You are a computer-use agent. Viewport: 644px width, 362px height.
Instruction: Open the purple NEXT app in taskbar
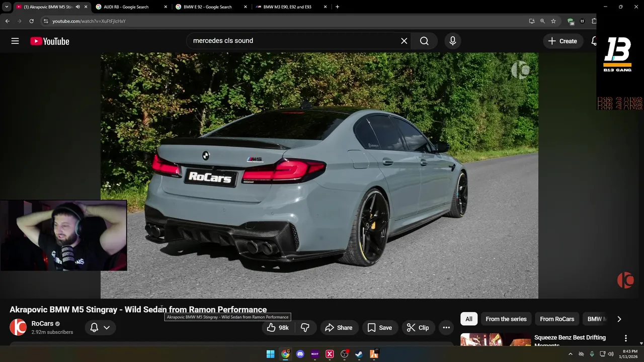[x=315, y=354]
